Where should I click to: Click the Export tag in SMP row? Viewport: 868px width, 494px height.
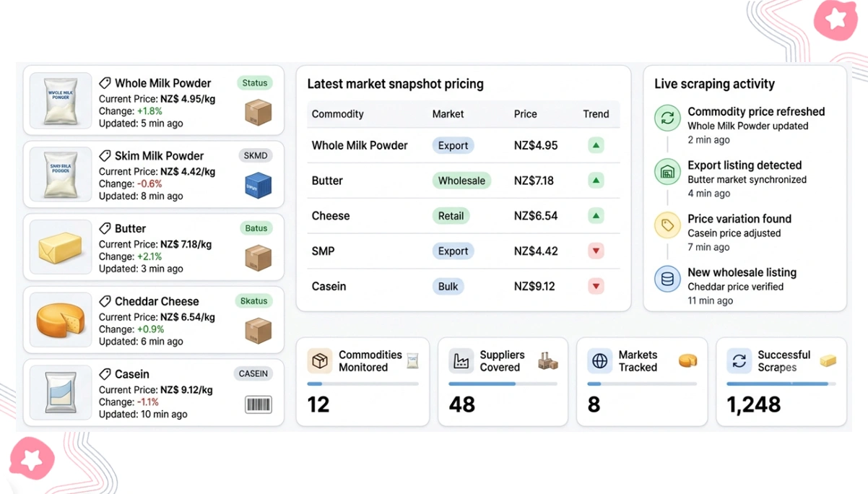(x=453, y=251)
